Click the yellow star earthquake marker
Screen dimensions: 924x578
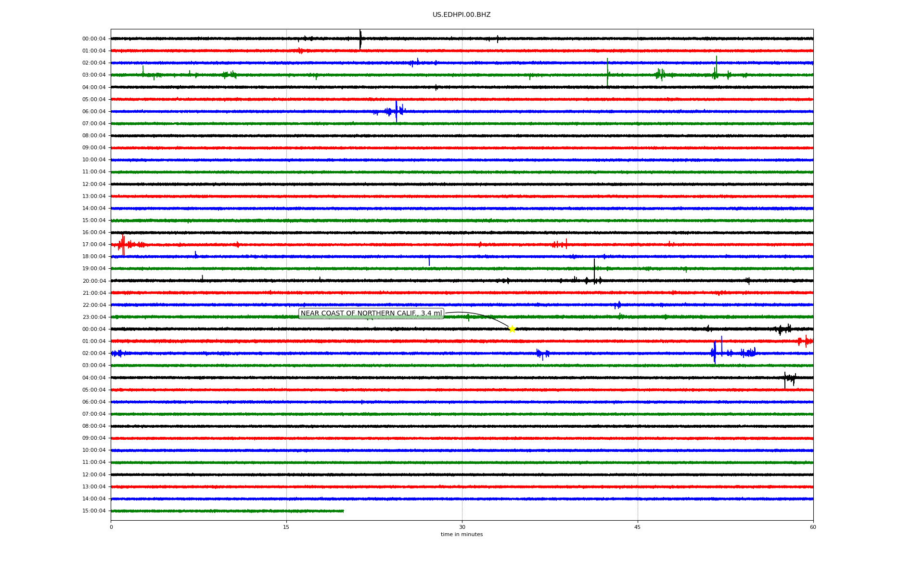pos(512,329)
